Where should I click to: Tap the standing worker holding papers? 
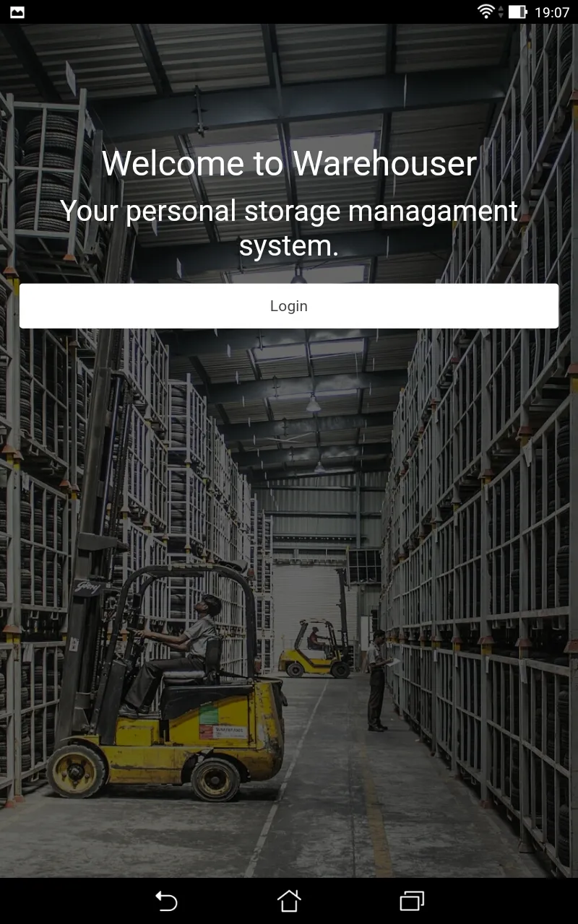point(377,680)
